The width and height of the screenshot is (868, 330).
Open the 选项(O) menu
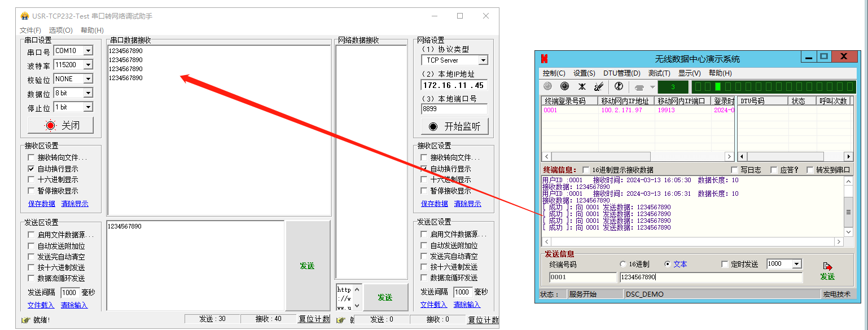[60, 30]
